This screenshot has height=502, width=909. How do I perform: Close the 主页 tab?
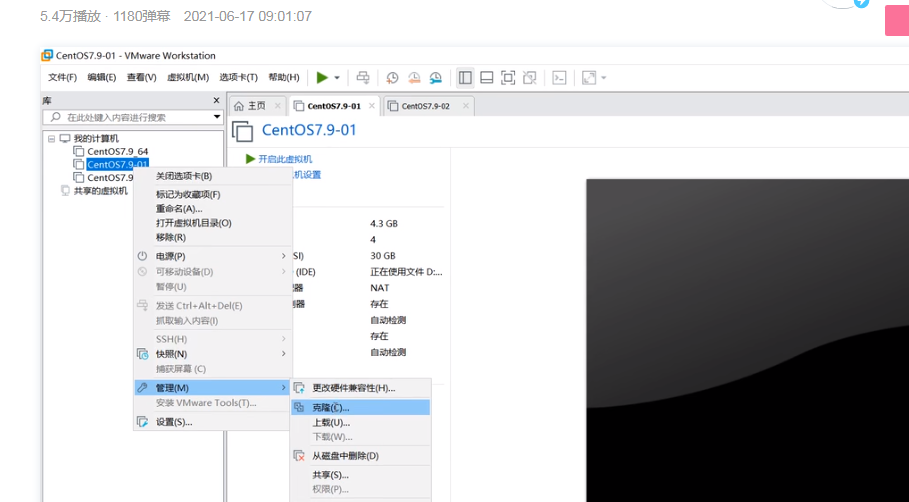tap(278, 106)
